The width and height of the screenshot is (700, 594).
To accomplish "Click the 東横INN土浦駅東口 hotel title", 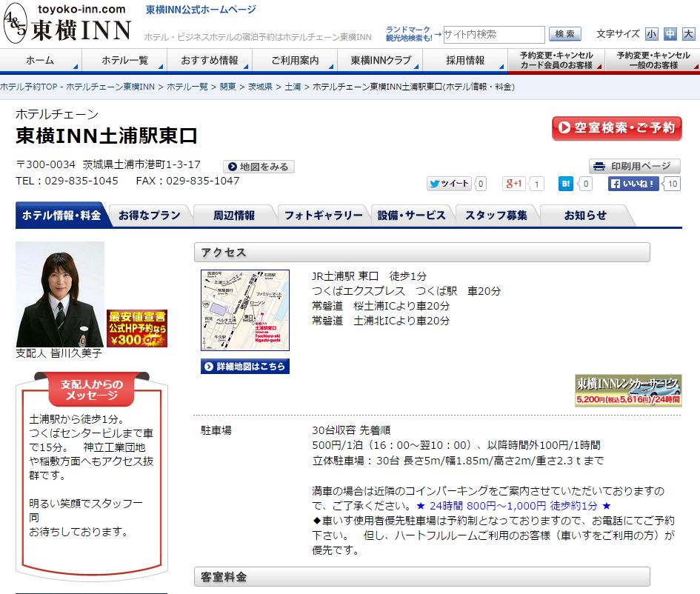I will [106, 136].
